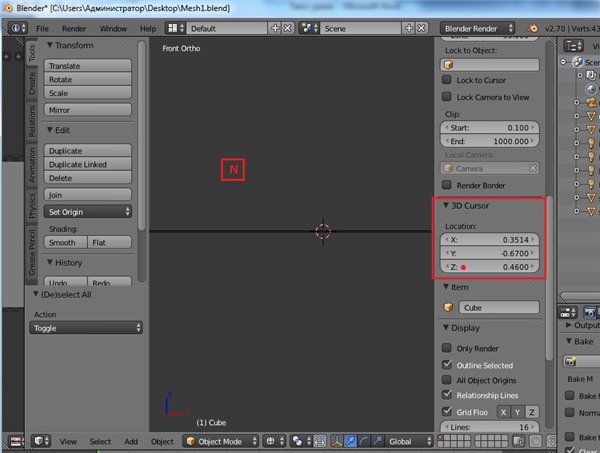Image resolution: width=600 pixels, height=453 pixels.
Task: Click the 3D Cursor X location field
Action: click(491, 239)
